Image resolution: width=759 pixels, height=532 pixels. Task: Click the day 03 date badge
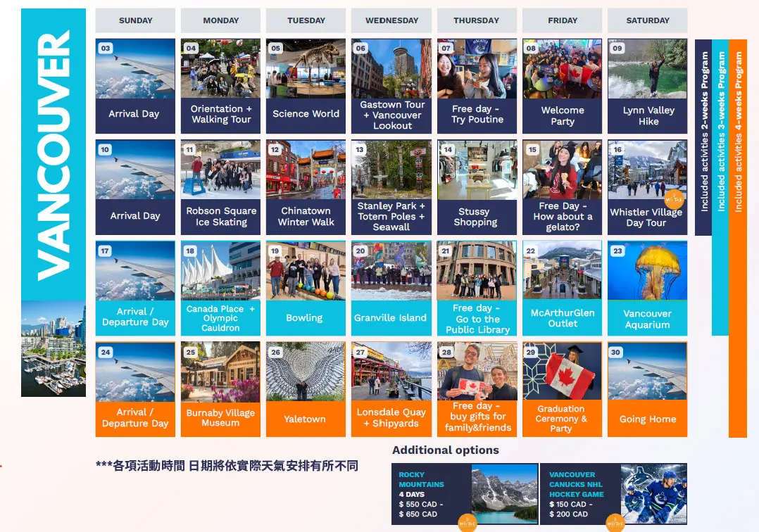[x=105, y=48]
